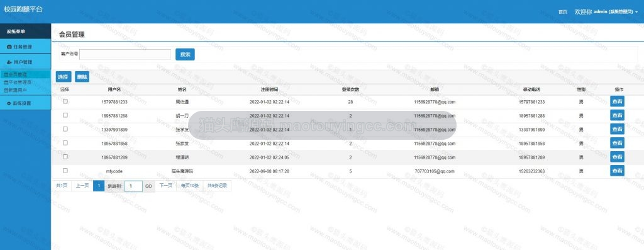Click 查看 in the 18957881858 row
This screenshot has height=250, width=644.
(617, 143)
